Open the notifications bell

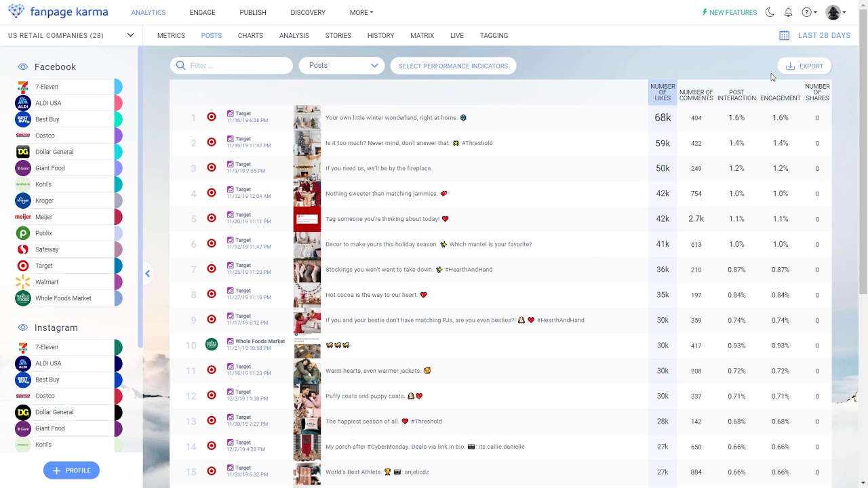[x=788, y=12]
